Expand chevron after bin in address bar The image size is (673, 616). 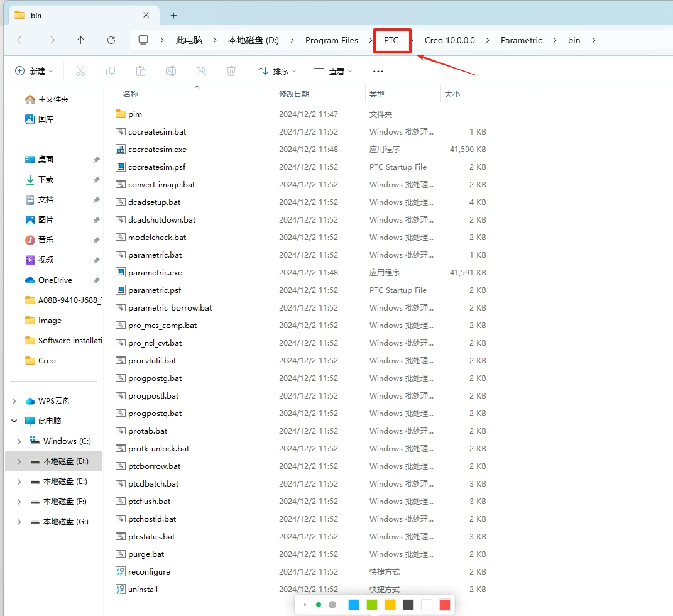(594, 40)
